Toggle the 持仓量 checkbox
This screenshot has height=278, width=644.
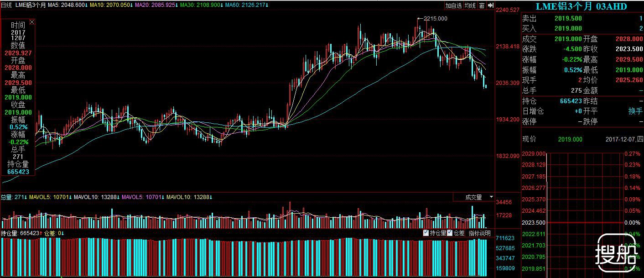click(426, 233)
